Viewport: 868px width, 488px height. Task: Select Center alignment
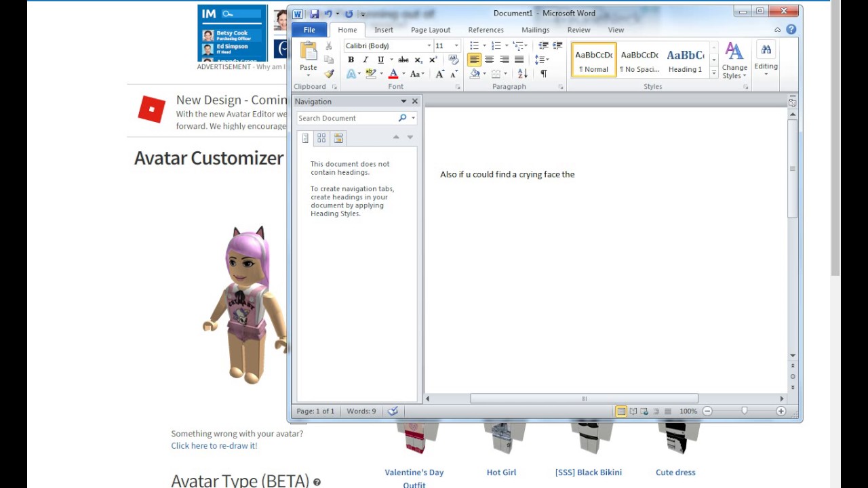click(489, 60)
